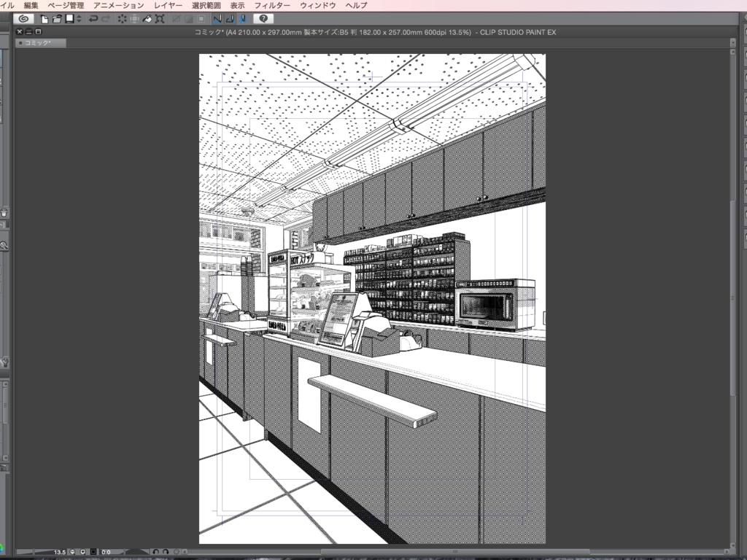Click the vertical canvas scrollbar thumb
This screenshot has height=560, width=747.
[732, 297]
